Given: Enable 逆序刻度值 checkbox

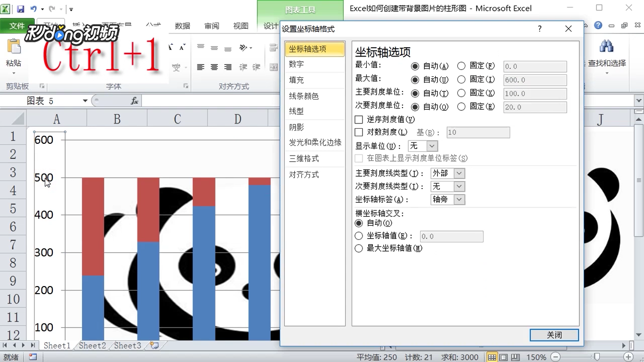Looking at the screenshot, I should click(359, 120).
